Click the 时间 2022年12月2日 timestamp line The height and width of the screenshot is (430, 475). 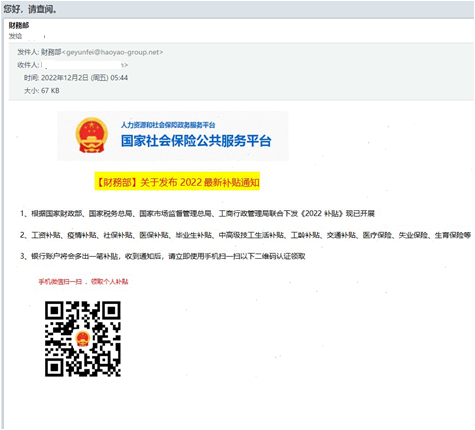tap(76, 78)
